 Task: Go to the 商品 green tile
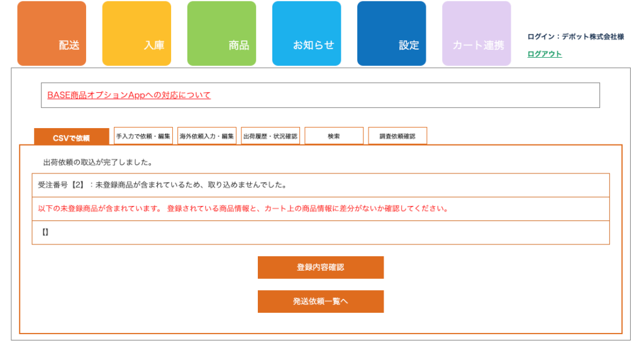pyautogui.click(x=221, y=34)
